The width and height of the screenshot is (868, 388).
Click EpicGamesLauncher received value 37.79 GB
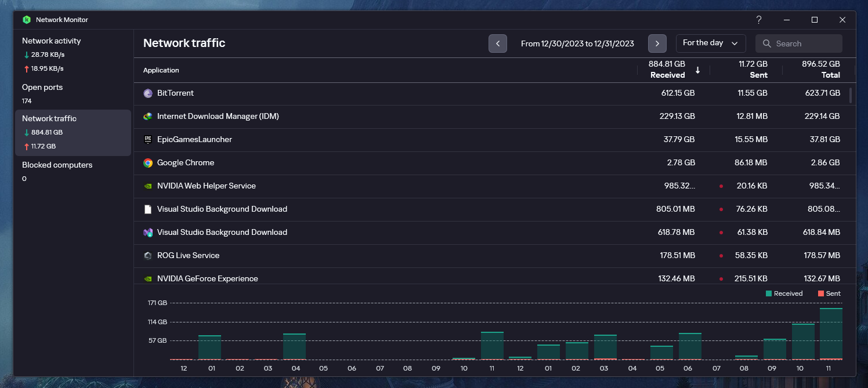(679, 139)
